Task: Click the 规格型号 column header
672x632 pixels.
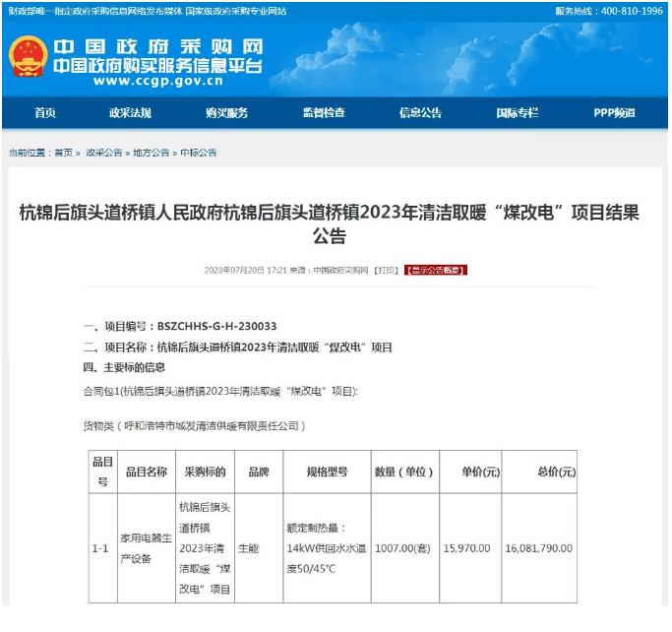Action: tap(327, 473)
